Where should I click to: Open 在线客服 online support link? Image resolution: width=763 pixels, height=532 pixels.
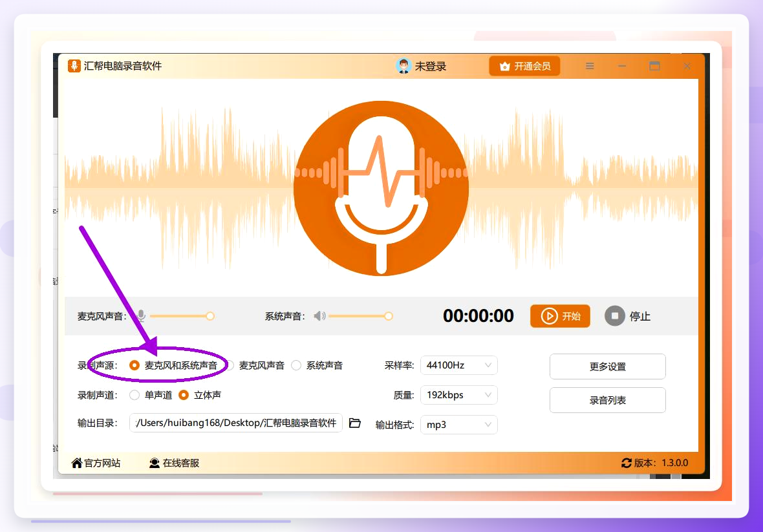(x=174, y=463)
